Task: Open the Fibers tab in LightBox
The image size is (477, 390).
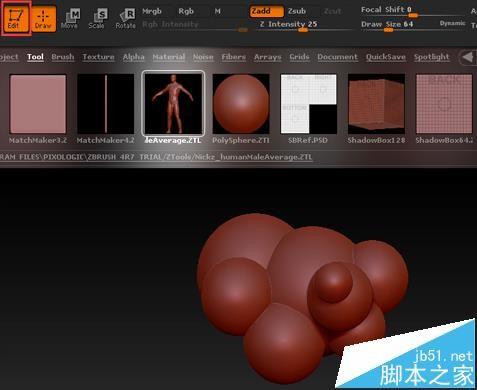Action: pos(233,57)
